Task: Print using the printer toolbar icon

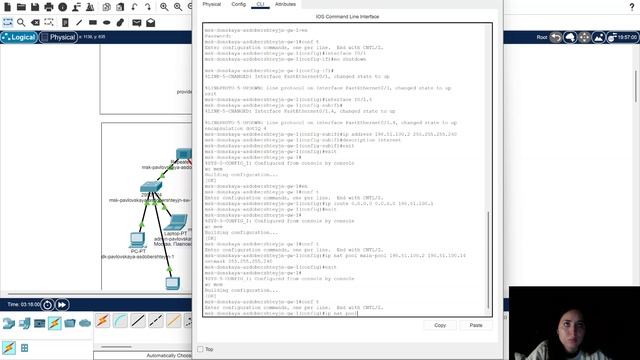Action: pos(49,7)
